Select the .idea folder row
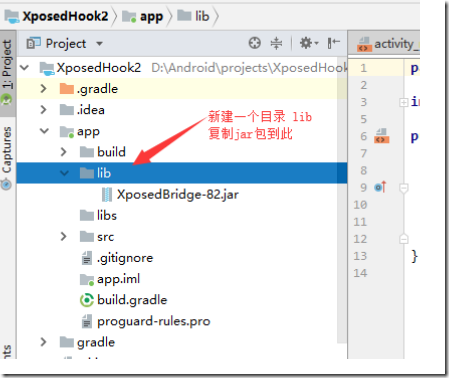449x378 pixels. pyautogui.click(x=182, y=110)
